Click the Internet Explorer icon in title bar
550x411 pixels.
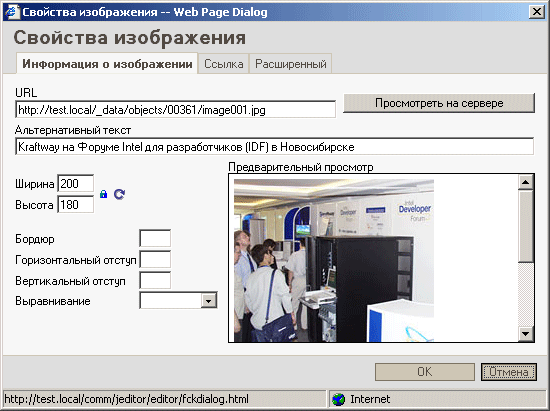pos(12,12)
